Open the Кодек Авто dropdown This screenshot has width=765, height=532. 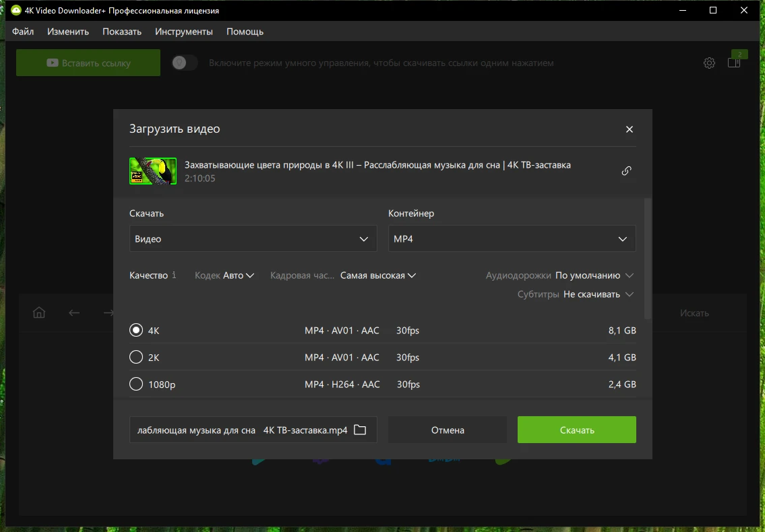pyautogui.click(x=238, y=275)
